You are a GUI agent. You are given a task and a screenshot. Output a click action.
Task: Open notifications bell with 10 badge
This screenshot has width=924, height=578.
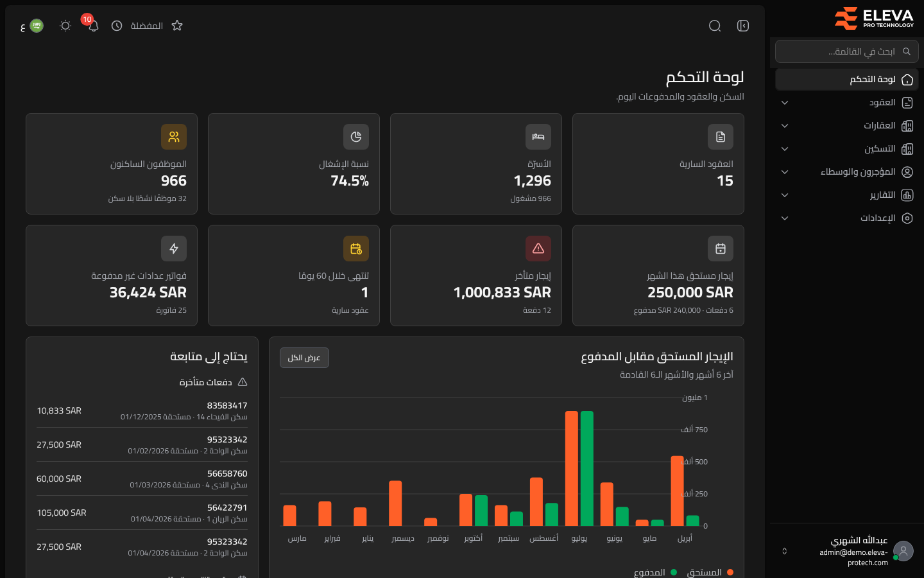[x=93, y=26]
